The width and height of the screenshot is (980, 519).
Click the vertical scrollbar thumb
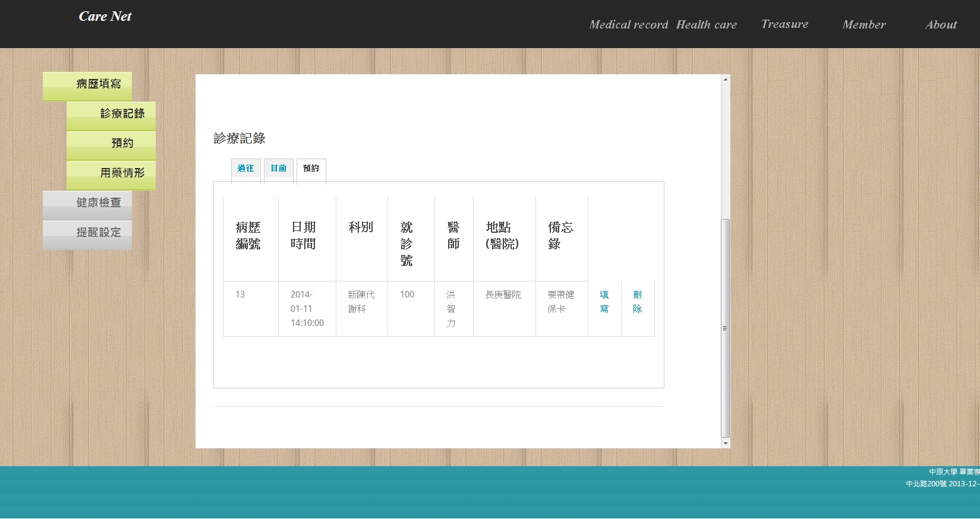click(725, 328)
